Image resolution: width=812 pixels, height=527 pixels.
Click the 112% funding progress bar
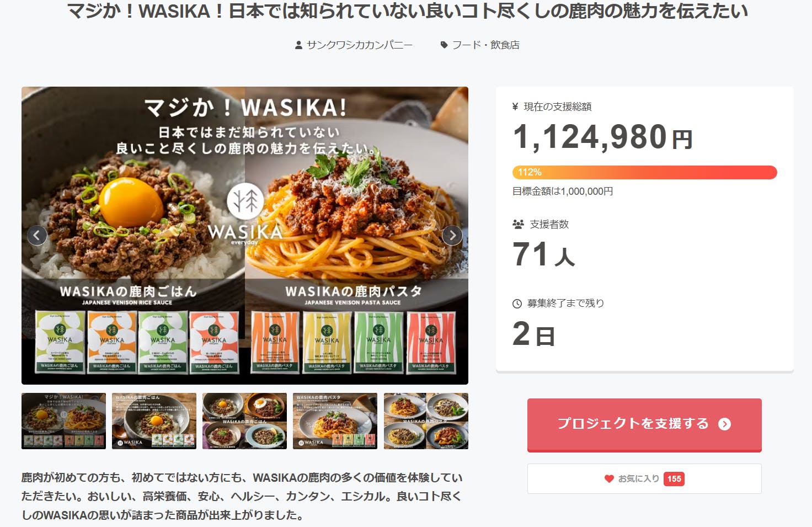(644, 172)
